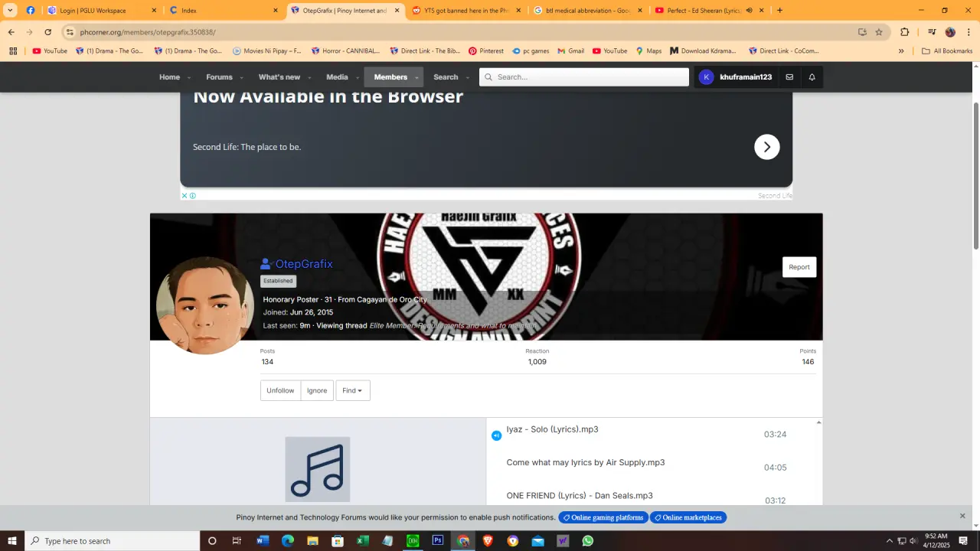Expand the Members menu dropdown arrow
980x551 pixels.
pyautogui.click(x=416, y=78)
